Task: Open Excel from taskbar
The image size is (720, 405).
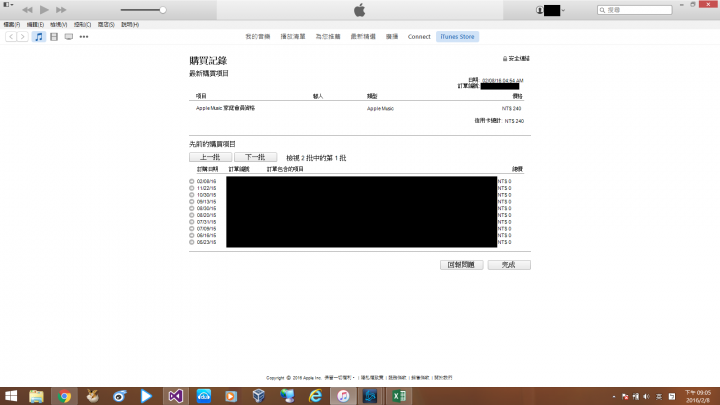Action: [x=399, y=396]
